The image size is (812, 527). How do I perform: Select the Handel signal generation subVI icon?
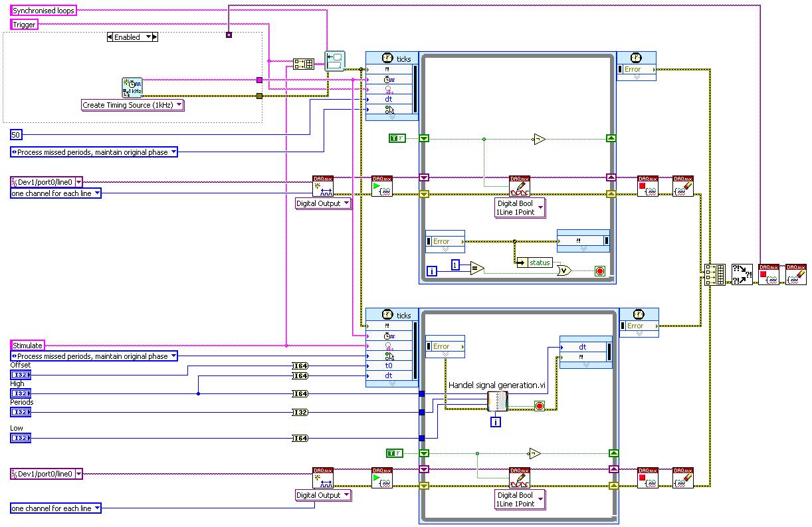coord(497,401)
